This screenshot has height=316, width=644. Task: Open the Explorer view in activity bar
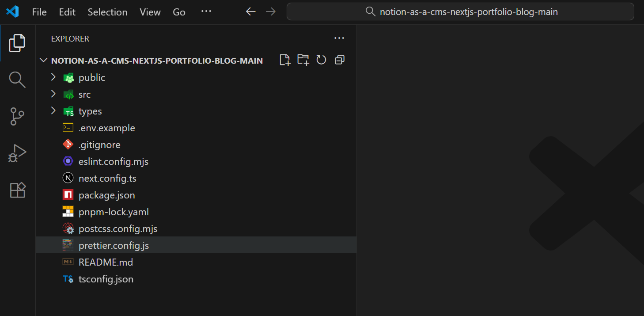(x=17, y=43)
